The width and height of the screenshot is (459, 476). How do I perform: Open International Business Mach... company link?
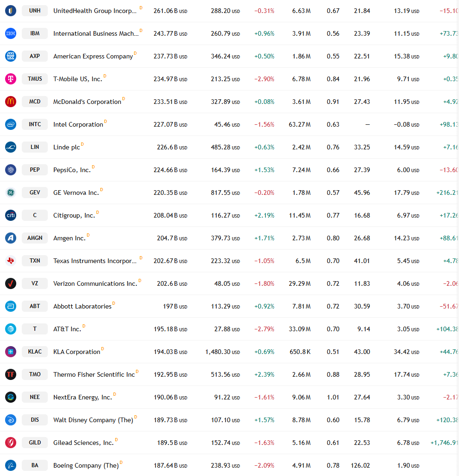(96, 34)
